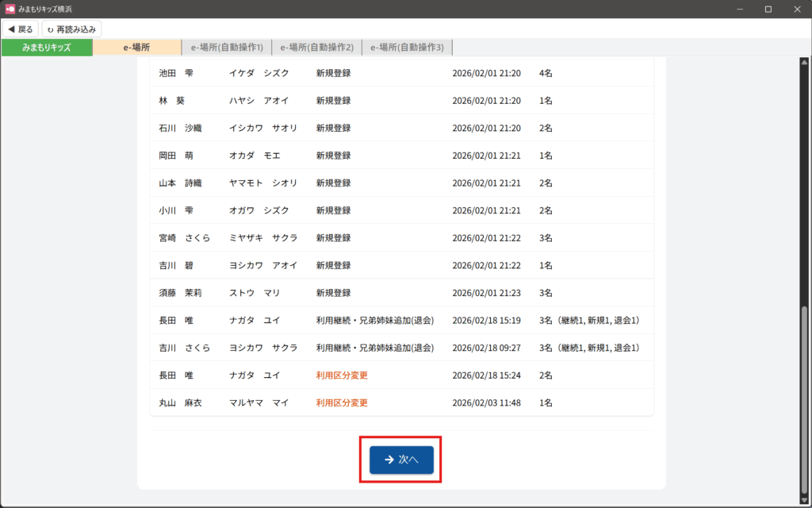Image resolution: width=812 pixels, height=508 pixels.
Task: Click 利用区分変更 for 丸山 麻衣
Action: (x=342, y=403)
